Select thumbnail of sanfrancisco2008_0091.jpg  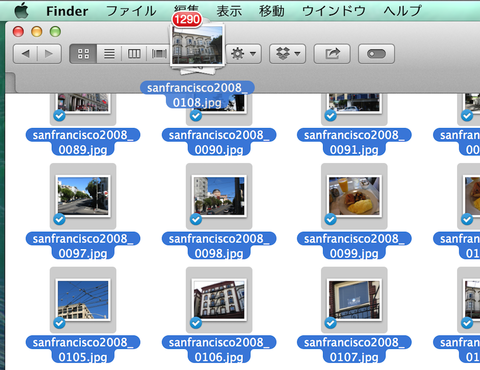[354, 103]
